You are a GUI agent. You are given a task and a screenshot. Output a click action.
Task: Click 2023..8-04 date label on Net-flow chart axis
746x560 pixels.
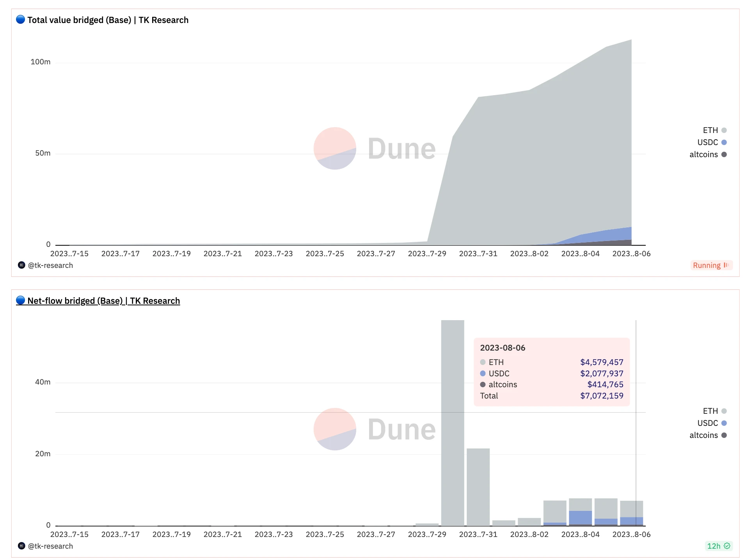pos(580,534)
